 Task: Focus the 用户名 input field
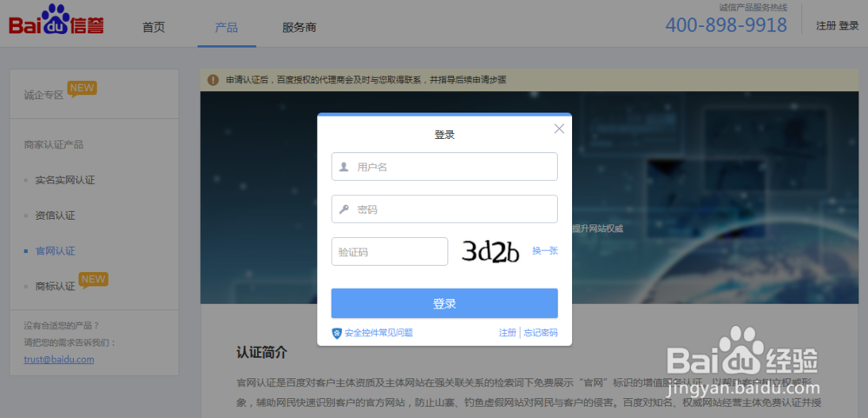point(444,167)
